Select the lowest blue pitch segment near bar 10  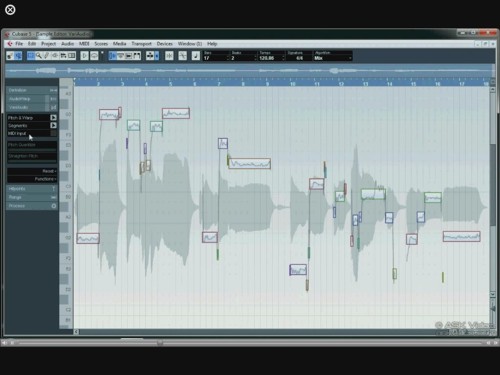pos(298,270)
